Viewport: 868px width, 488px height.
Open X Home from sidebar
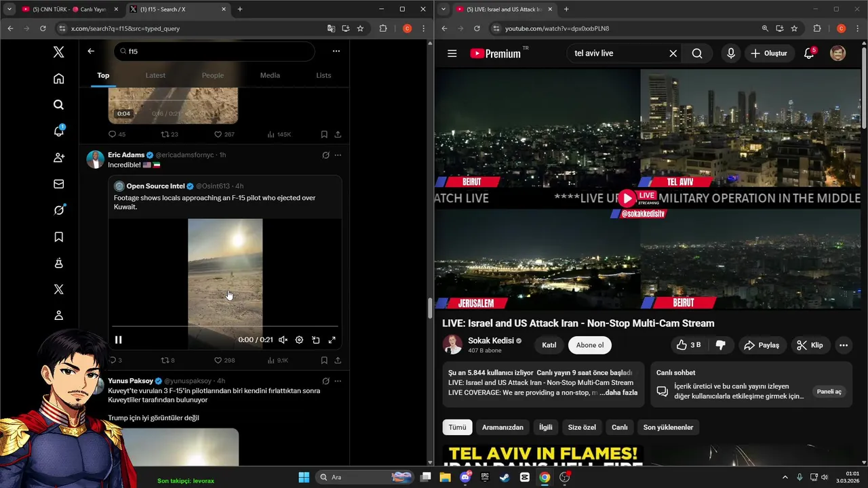tap(59, 79)
